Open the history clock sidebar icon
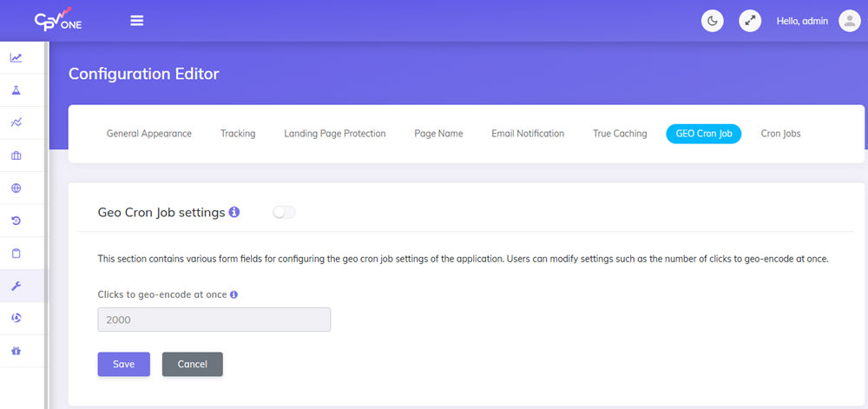Image resolution: width=868 pixels, height=409 pixels. click(x=16, y=221)
